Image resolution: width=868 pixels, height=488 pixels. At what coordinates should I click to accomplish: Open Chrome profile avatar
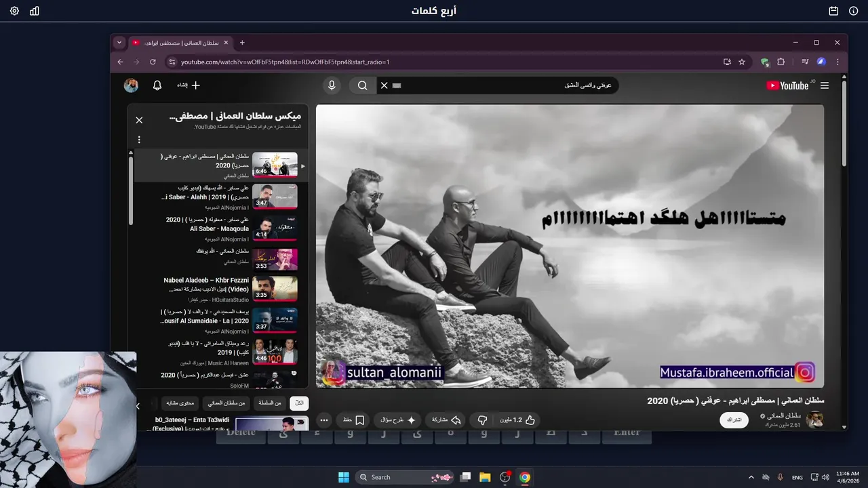pos(821,62)
